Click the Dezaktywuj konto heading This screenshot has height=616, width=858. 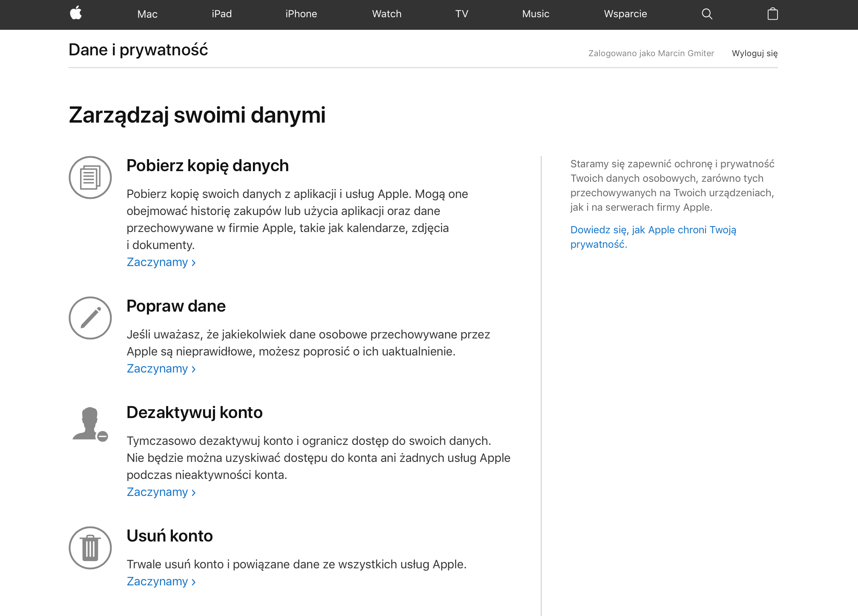click(x=195, y=413)
